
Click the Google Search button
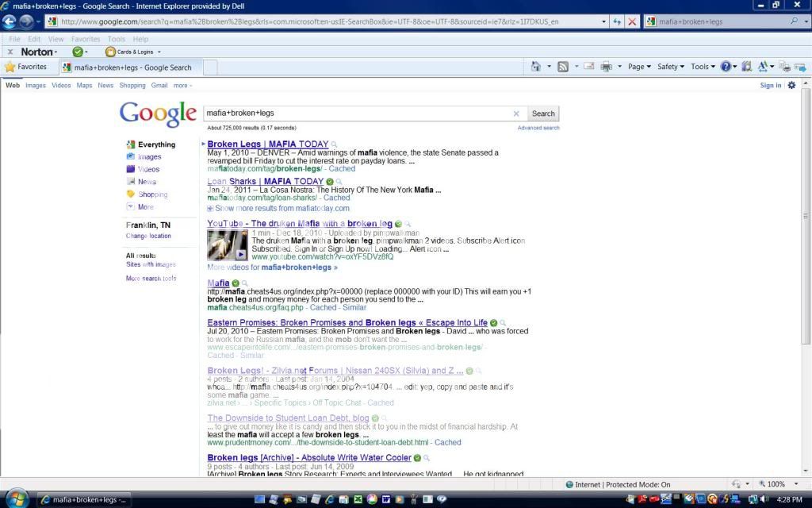coord(542,114)
